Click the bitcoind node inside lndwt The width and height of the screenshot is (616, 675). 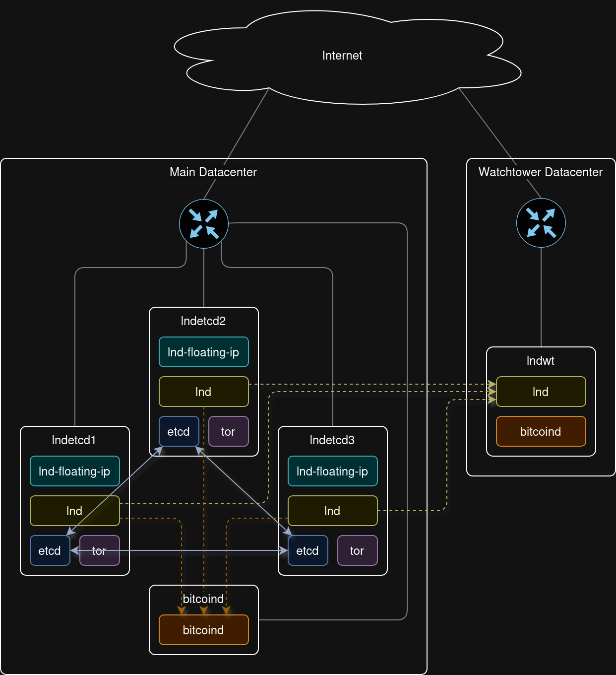click(x=541, y=431)
